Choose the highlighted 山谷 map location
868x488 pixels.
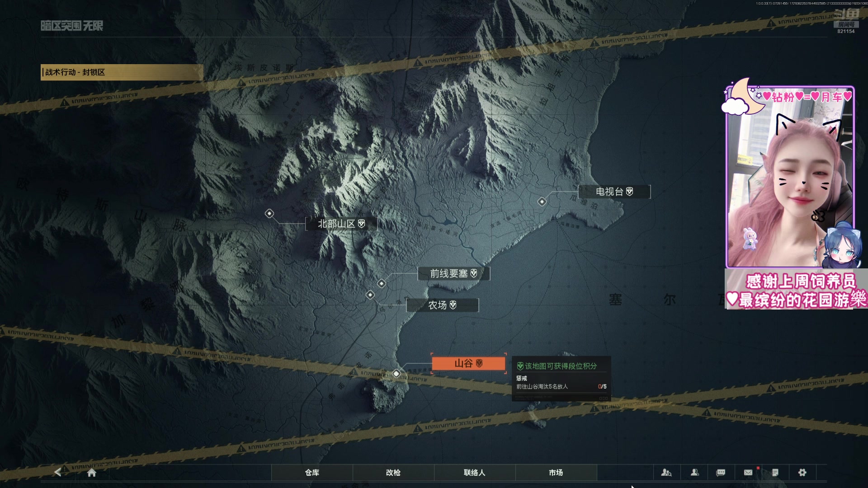coord(468,363)
